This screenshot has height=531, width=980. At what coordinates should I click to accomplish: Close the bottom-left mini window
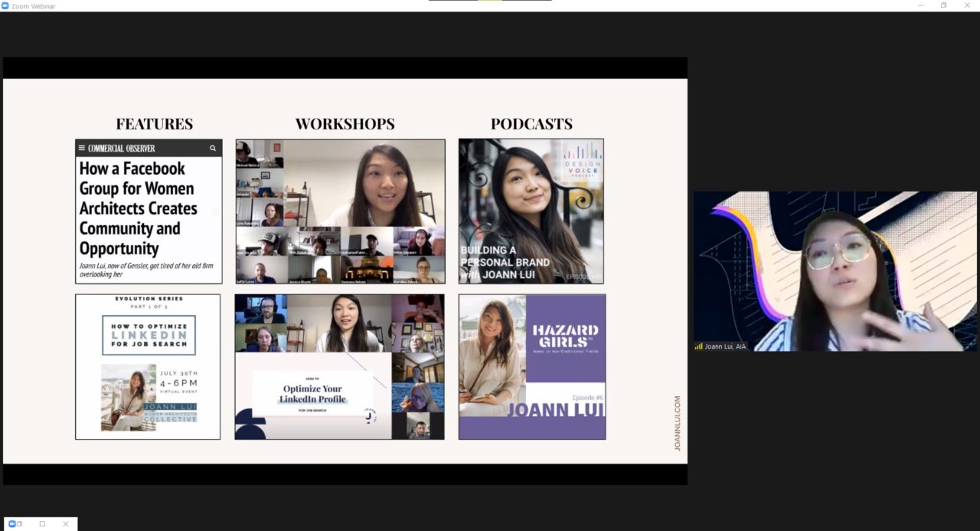pos(66,524)
